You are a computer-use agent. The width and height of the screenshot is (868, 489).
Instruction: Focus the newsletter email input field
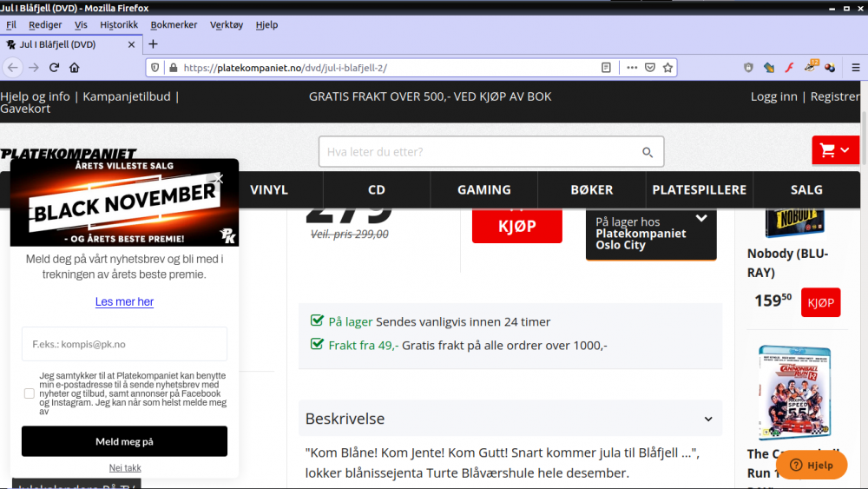click(x=124, y=344)
